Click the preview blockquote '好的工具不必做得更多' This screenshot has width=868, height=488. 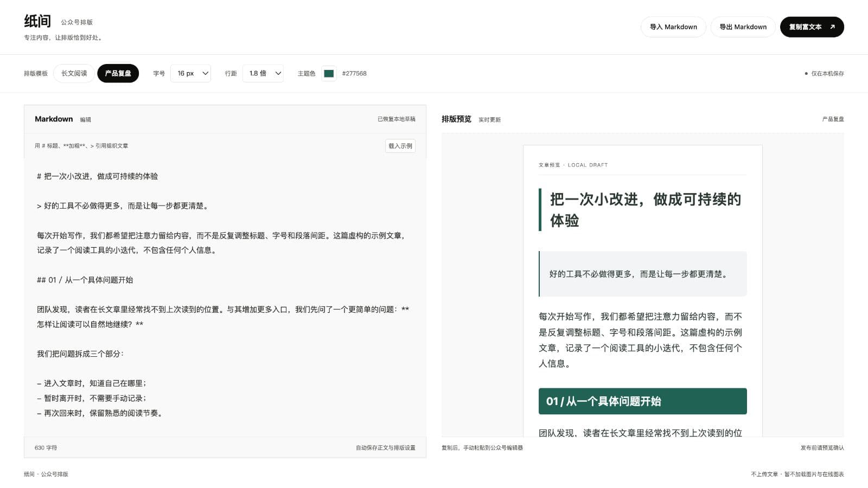[643, 274]
